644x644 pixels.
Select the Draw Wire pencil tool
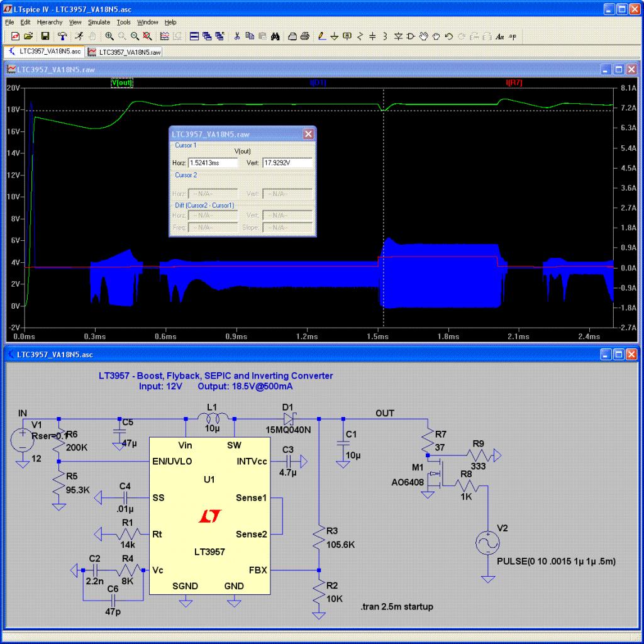tap(322, 36)
